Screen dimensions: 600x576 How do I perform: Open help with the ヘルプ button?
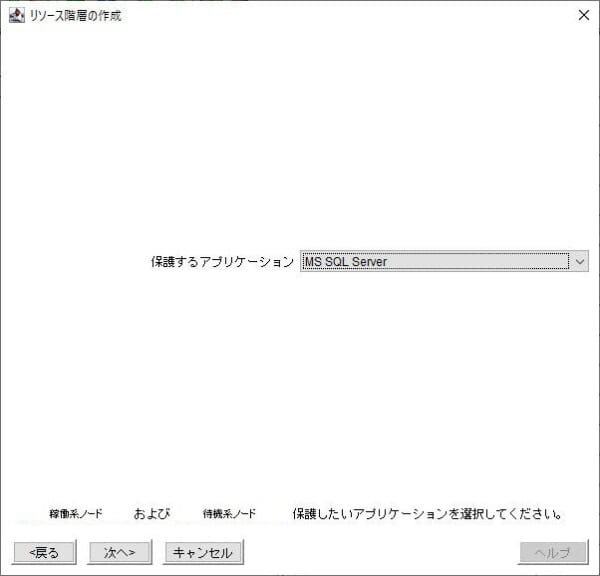553,552
